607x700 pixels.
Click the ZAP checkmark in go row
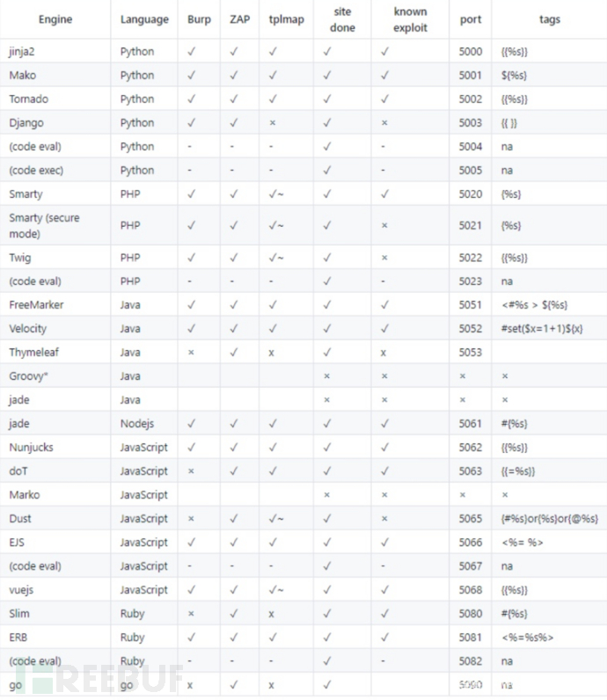[233, 684]
